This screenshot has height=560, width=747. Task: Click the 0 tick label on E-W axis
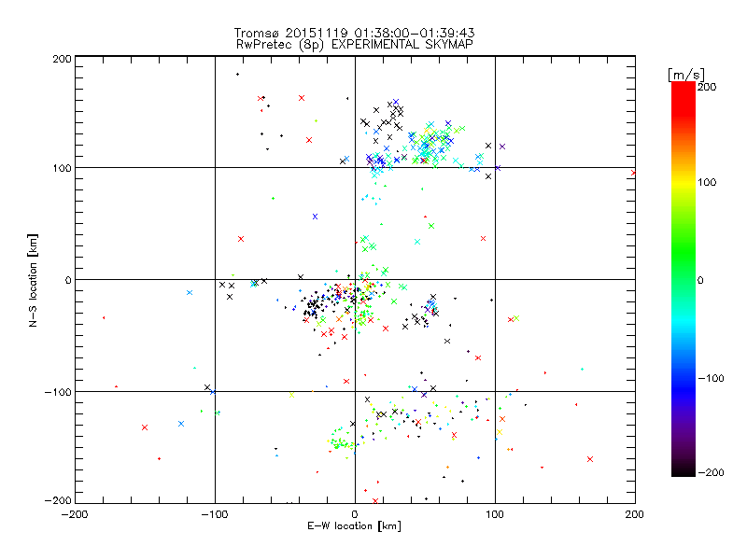tap(355, 514)
